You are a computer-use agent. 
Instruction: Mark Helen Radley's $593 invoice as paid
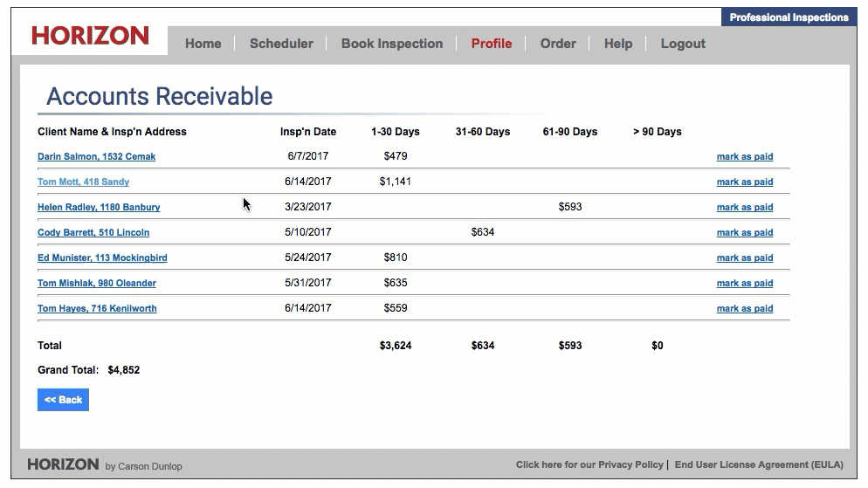[744, 208]
